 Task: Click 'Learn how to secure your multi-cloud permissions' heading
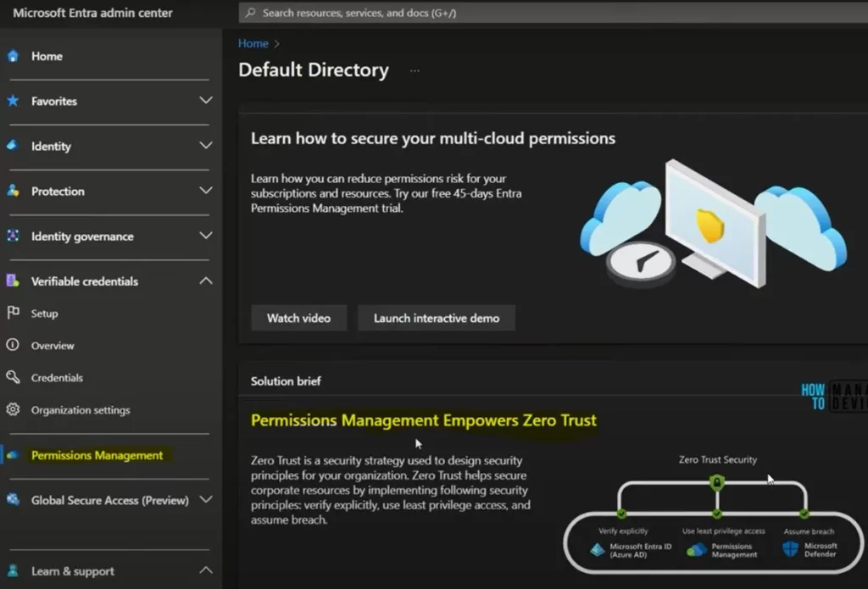(x=433, y=138)
